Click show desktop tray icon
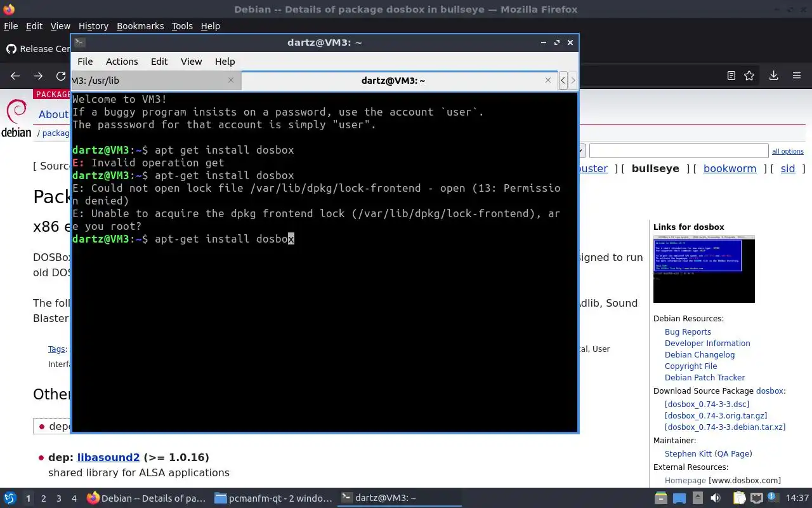Image resolution: width=812 pixels, height=508 pixels. click(x=679, y=498)
